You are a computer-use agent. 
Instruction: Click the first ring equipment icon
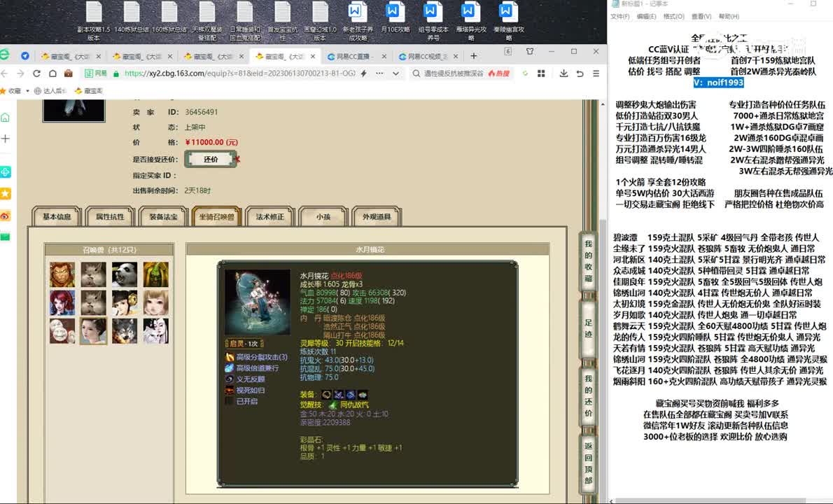pyautogui.click(x=326, y=395)
